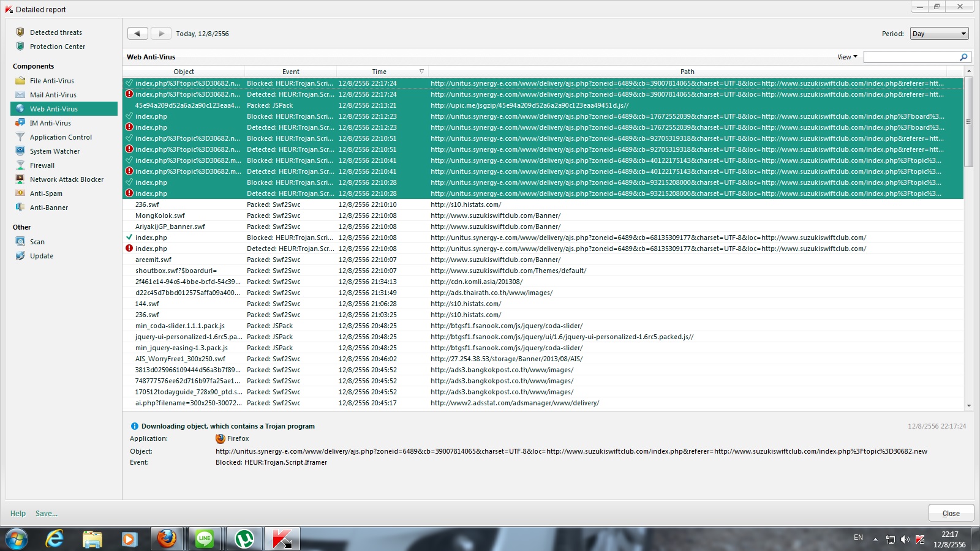Open Windows Explorer from taskbar
980x551 pixels.
pos(92,539)
